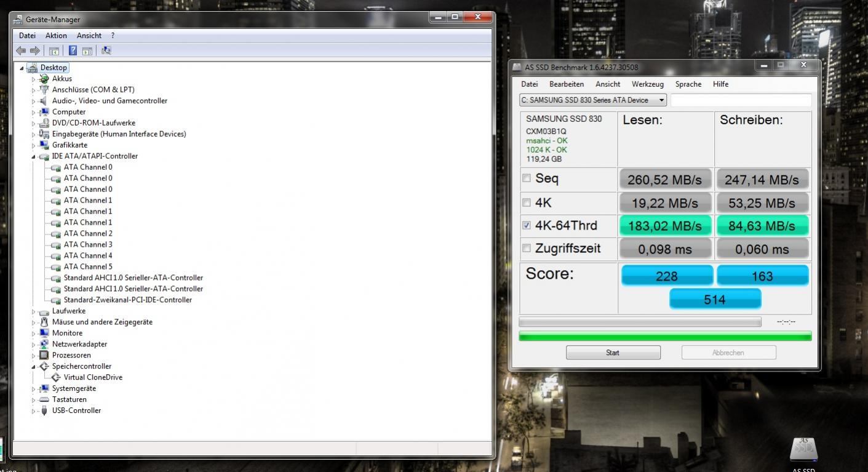Expand the Anschlüsse (COM & LPT) node
Screen dimensions: 868x472
click(x=34, y=90)
